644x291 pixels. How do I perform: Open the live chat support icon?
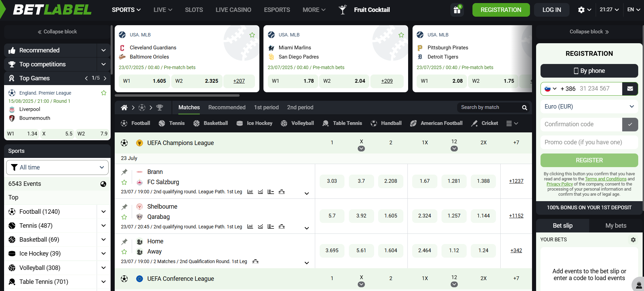[639, 285]
